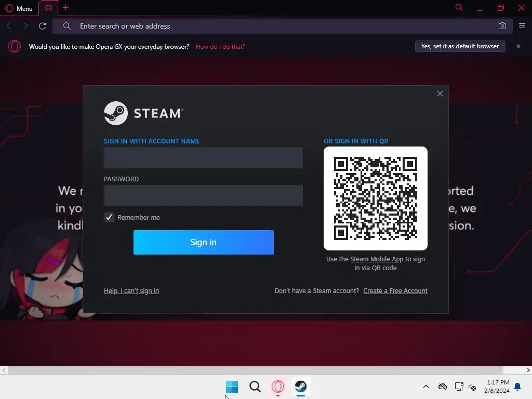Expand the hidden system tray icons chevron

tap(426, 387)
